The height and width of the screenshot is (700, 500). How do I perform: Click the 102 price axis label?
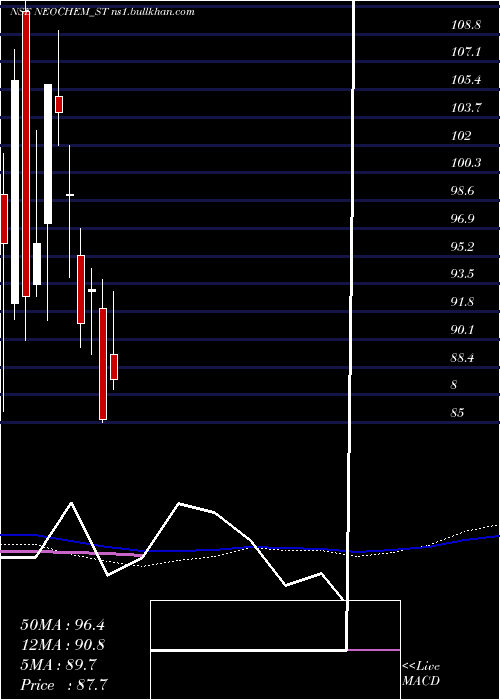click(461, 136)
